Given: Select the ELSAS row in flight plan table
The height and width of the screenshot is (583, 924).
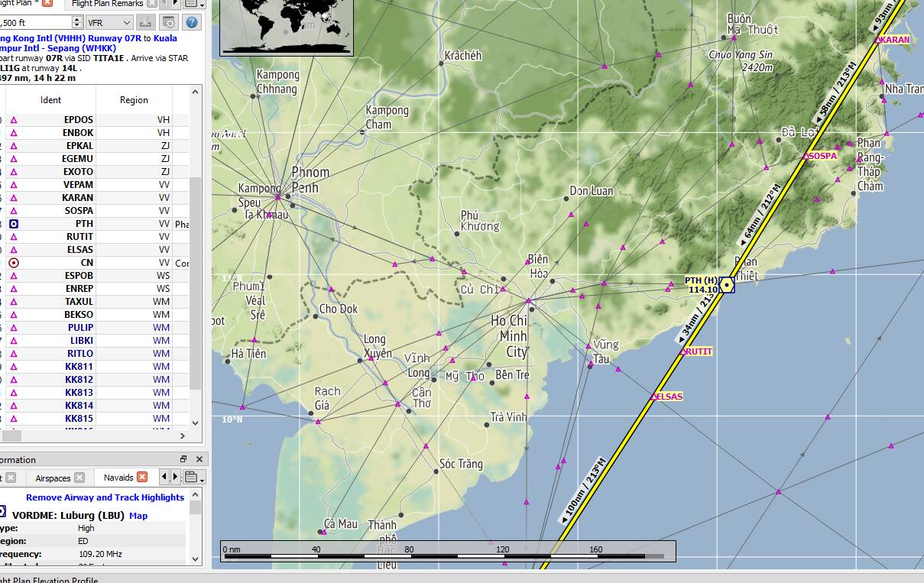Looking at the screenshot, I should 95,250.
